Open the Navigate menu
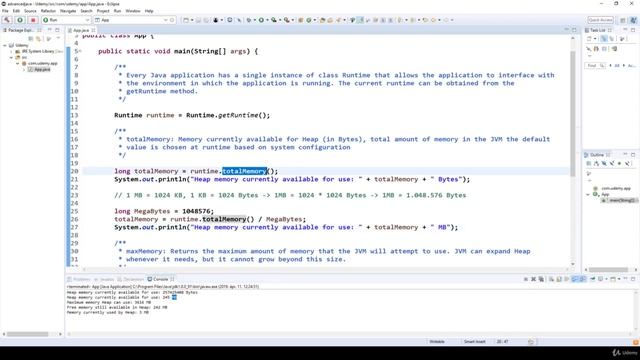 tap(68, 11)
